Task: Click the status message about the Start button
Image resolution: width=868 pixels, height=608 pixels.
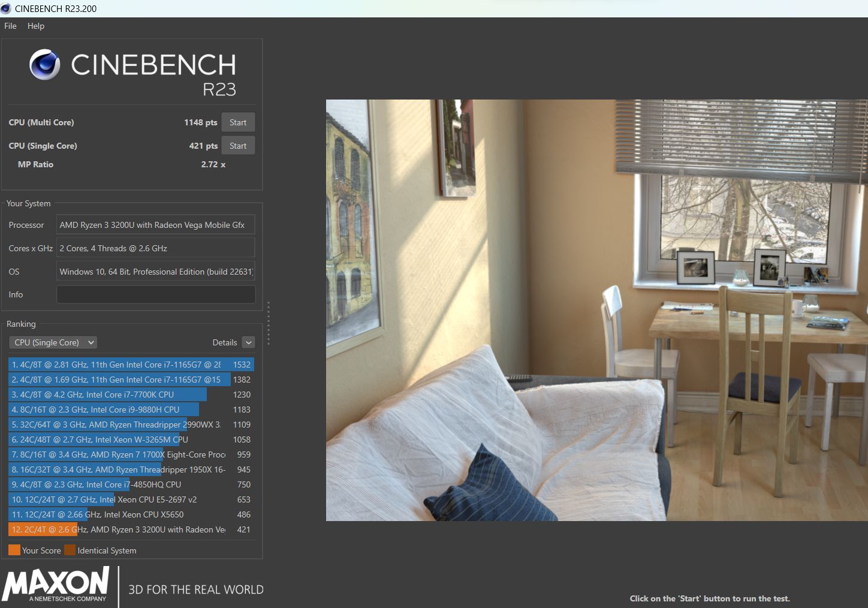Action: pos(710,598)
